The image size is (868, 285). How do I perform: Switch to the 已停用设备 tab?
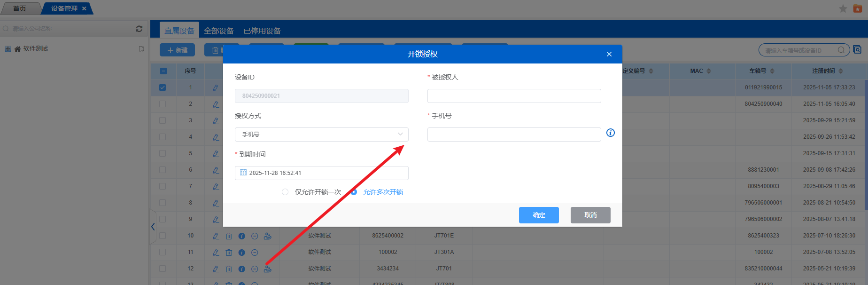click(x=262, y=31)
